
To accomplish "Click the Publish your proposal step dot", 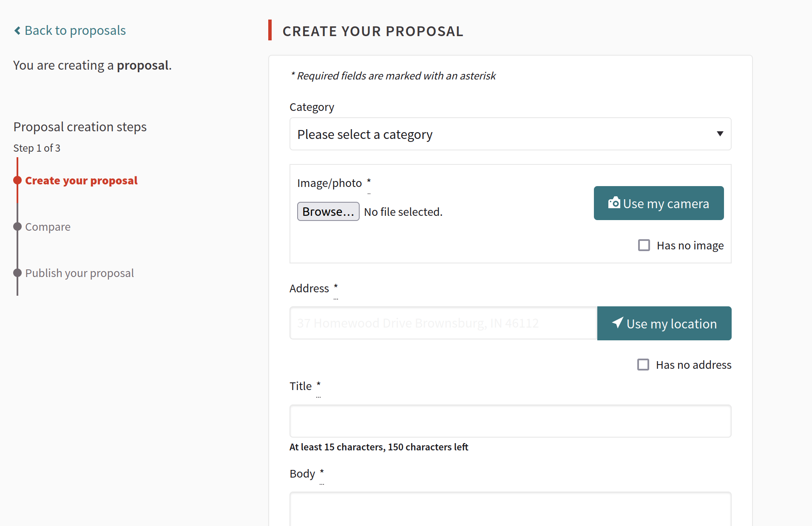I will [x=17, y=273].
